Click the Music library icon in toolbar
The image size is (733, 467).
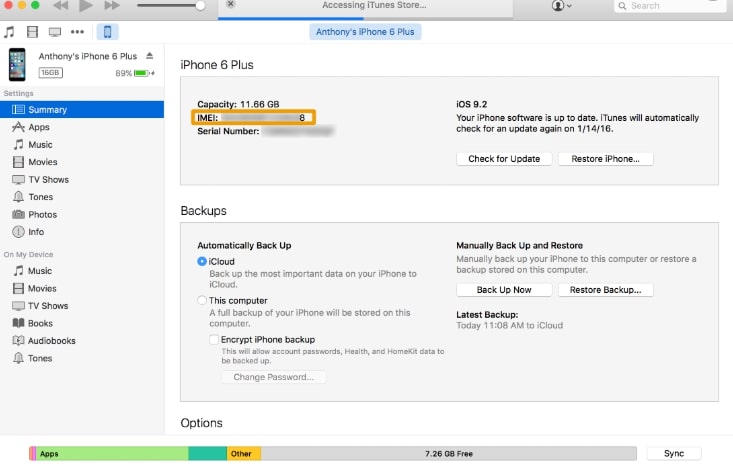click(10, 33)
